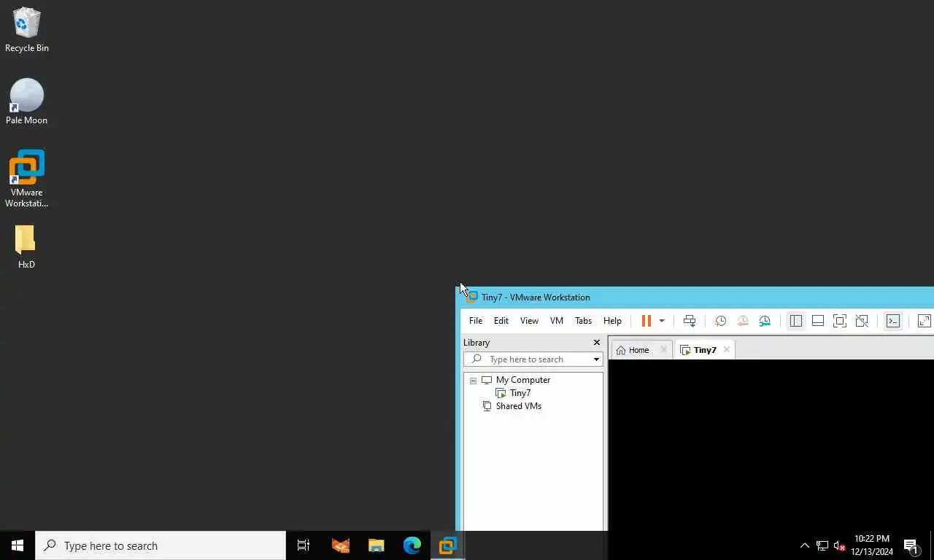Viewport: 934px width, 560px height.
Task: Open the VM menu
Action: pyautogui.click(x=557, y=321)
